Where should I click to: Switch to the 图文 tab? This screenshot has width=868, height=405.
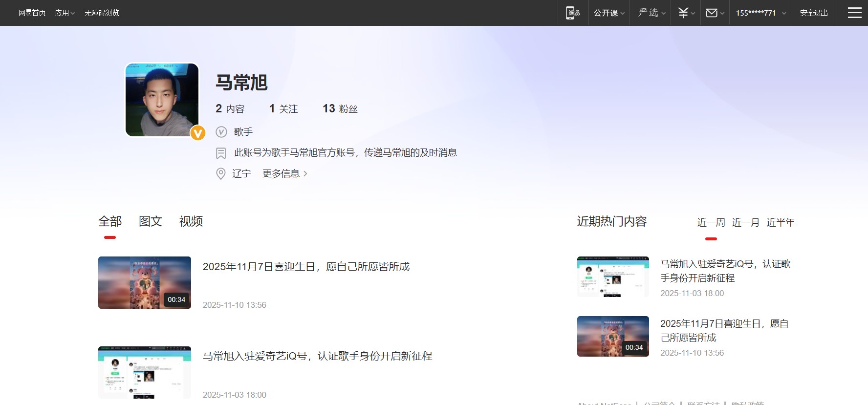tap(150, 221)
